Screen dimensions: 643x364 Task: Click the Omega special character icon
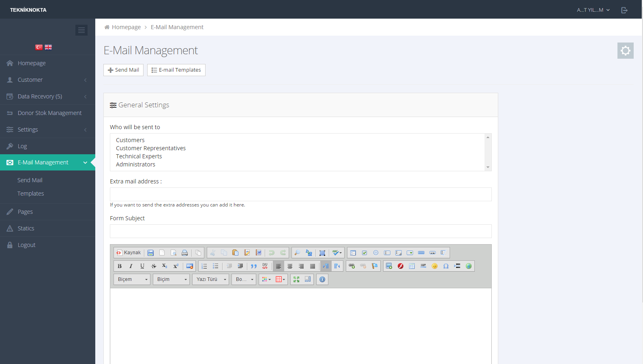click(x=446, y=266)
